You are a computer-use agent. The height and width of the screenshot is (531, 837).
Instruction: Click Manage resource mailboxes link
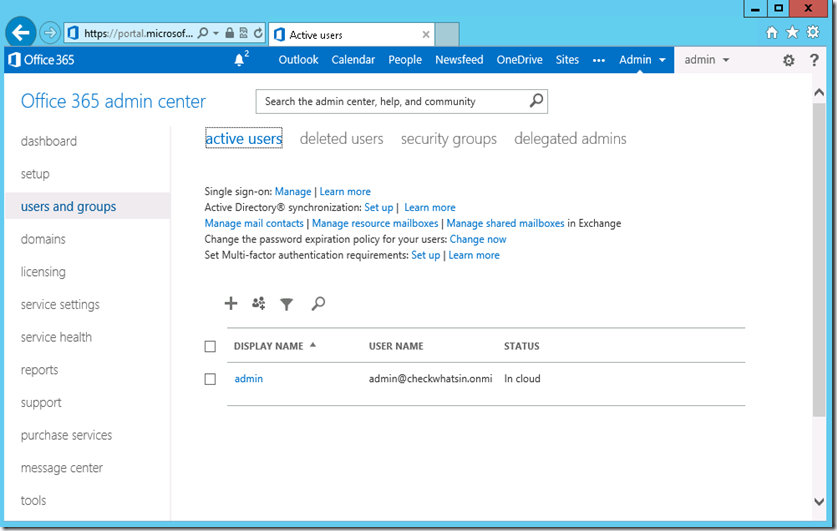375,224
